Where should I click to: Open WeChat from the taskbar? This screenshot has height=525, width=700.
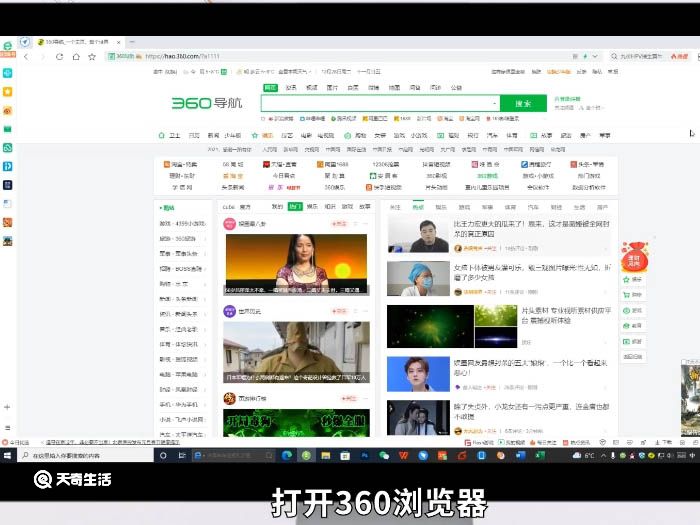tap(384, 455)
